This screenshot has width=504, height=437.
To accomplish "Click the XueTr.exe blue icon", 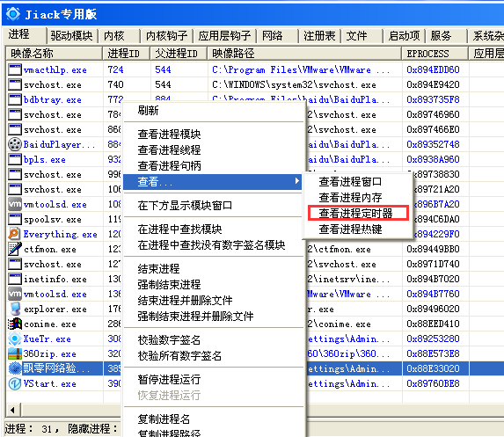I will pyautogui.click(x=14, y=339).
